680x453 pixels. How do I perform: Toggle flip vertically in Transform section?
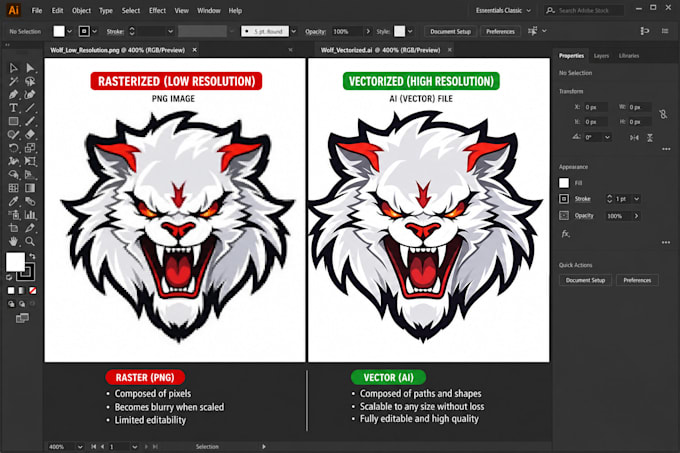[x=650, y=137]
